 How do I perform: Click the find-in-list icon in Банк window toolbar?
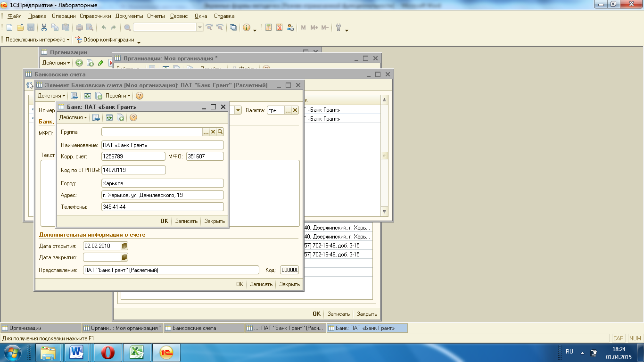[x=96, y=117]
